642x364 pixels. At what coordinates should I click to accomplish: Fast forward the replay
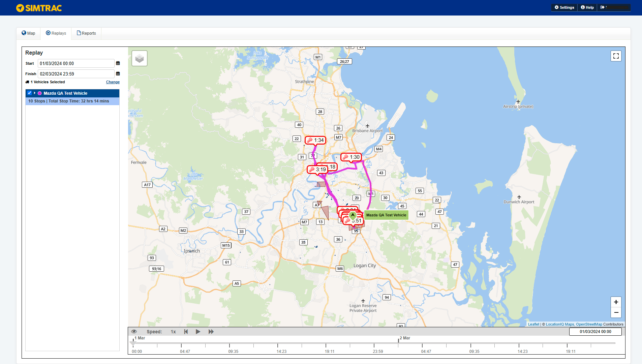211,332
